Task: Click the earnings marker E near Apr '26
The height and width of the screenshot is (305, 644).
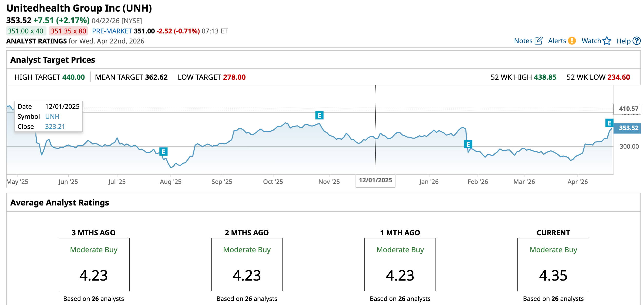Action: click(609, 123)
